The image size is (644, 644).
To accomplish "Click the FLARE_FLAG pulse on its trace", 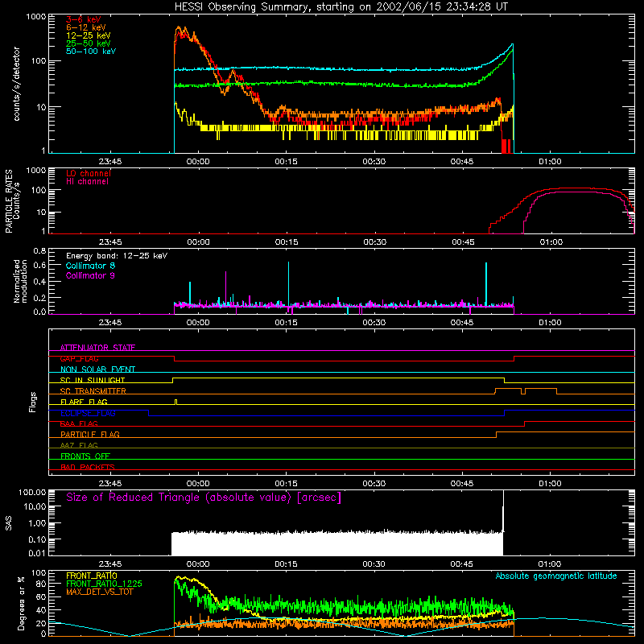I will 176,402.
